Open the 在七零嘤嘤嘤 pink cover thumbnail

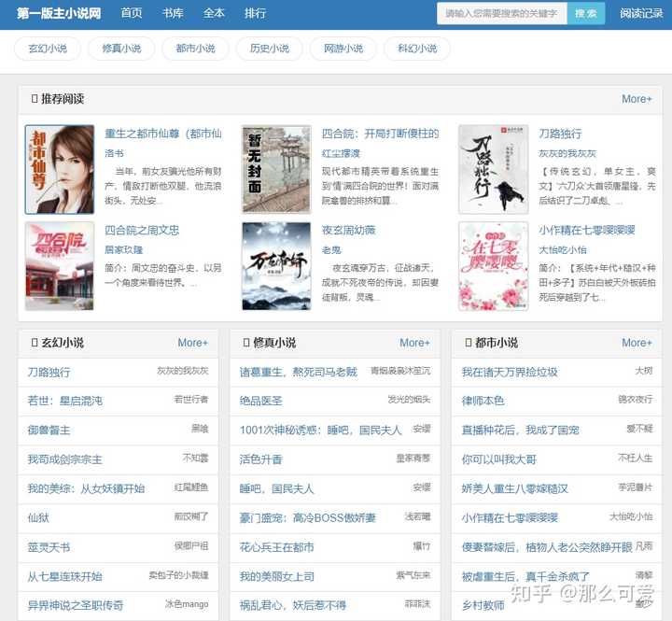[x=494, y=266]
